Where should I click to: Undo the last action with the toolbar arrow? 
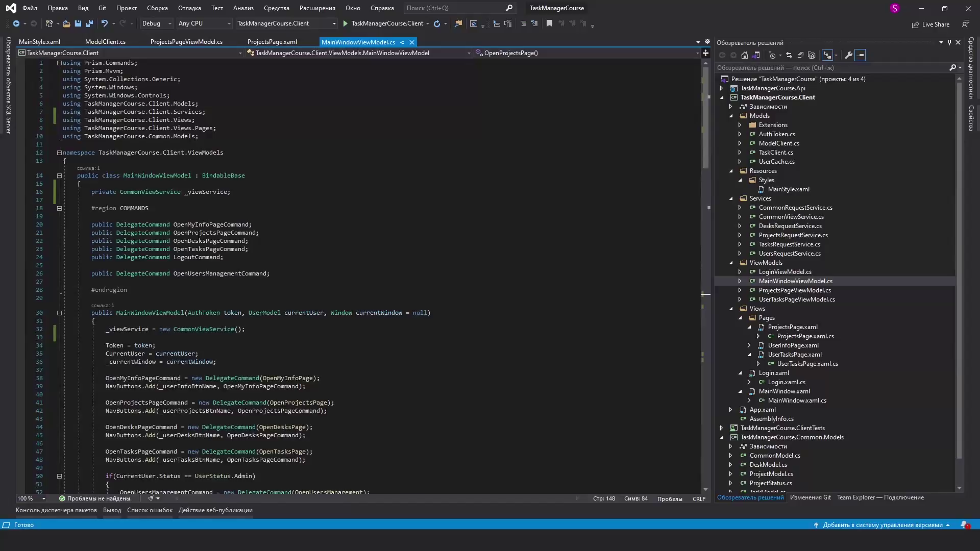[x=104, y=23]
